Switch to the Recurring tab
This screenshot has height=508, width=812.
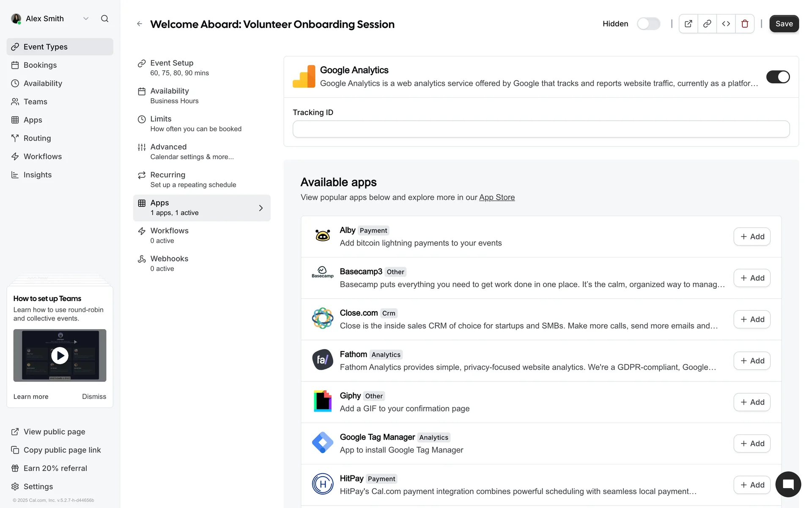167,179
